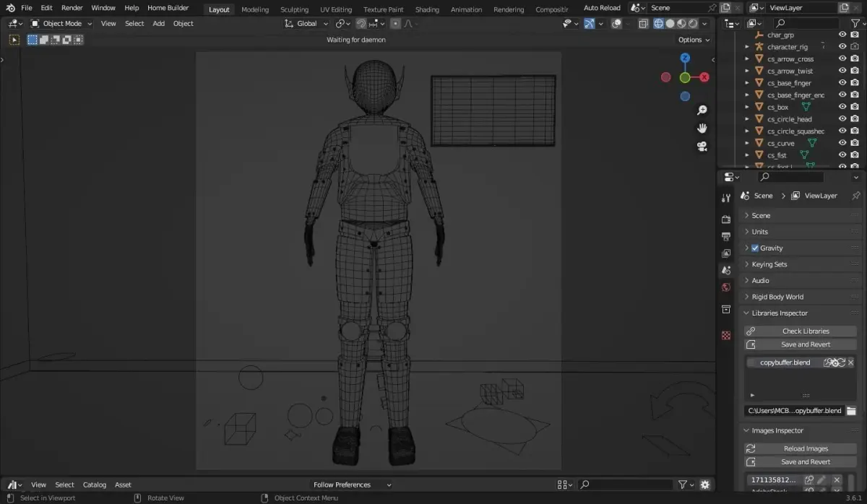Image resolution: width=867 pixels, height=504 pixels.
Task: Open the File menu
Action: pos(27,8)
